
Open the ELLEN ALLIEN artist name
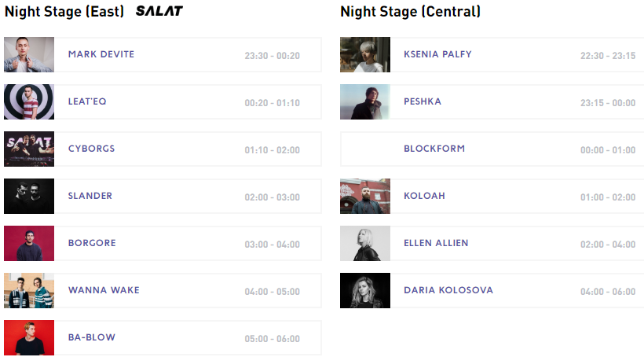tap(436, 243)
